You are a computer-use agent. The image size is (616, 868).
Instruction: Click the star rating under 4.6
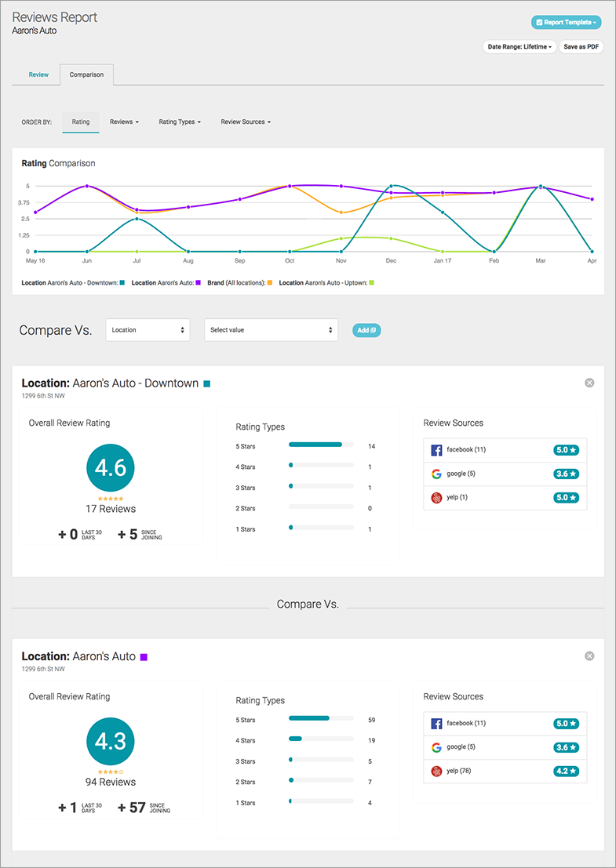(x=110, y=498)
